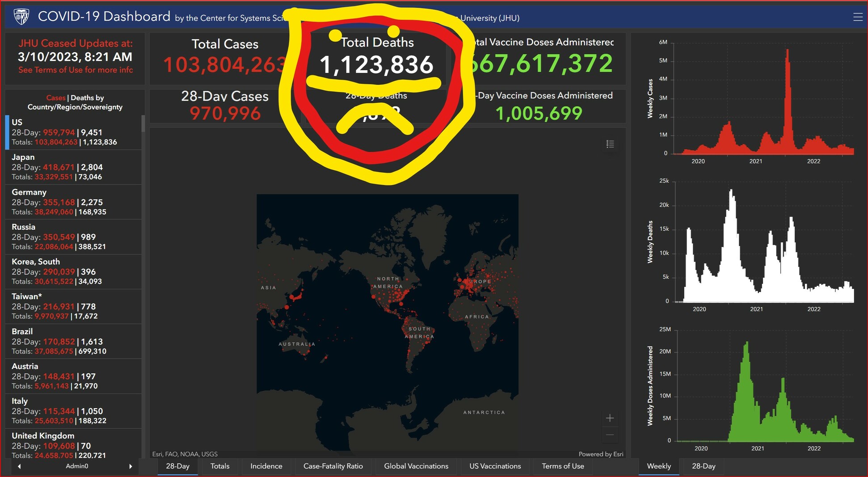Switch to the Totals tab

219,466
